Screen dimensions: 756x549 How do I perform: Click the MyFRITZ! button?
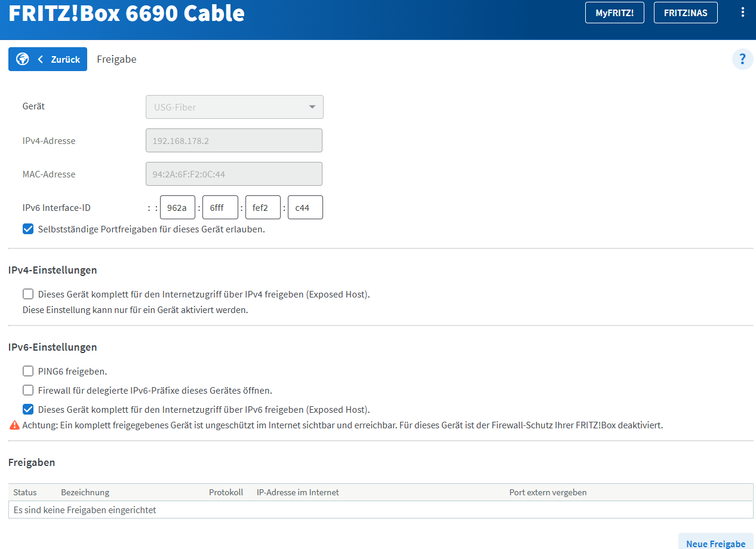click(614, 13)
